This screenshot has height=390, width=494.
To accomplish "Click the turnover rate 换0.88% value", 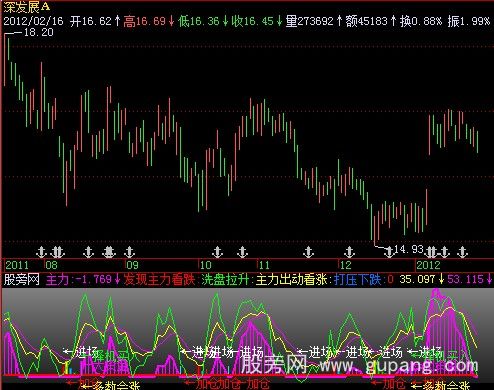I will point(421,21).
